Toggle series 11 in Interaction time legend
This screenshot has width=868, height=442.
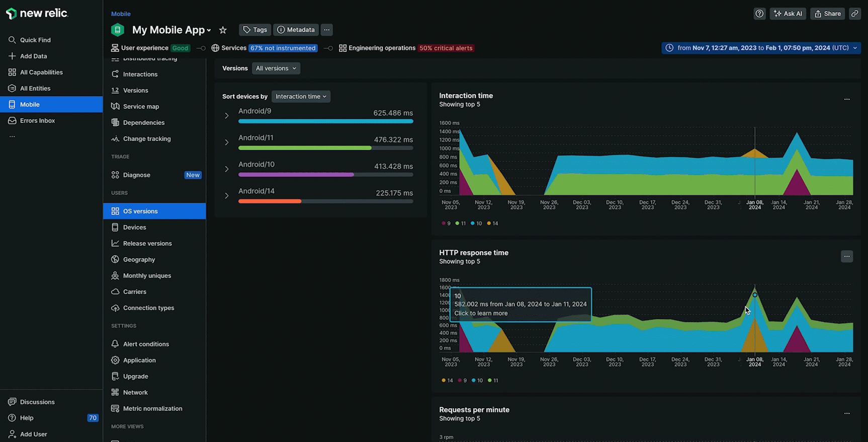coord(460,224)
